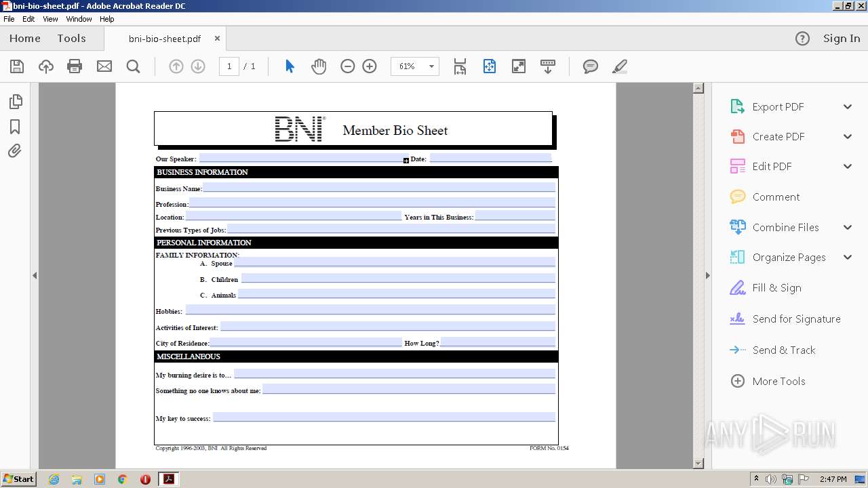The height and width of the screenshot is (488, 868).
Task: Open the Export PDF tool
Action: coord(778,107)
